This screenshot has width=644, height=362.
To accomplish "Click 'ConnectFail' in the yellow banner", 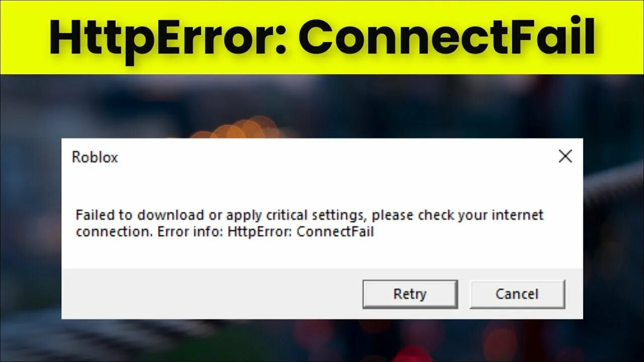I will pos(448,38).
